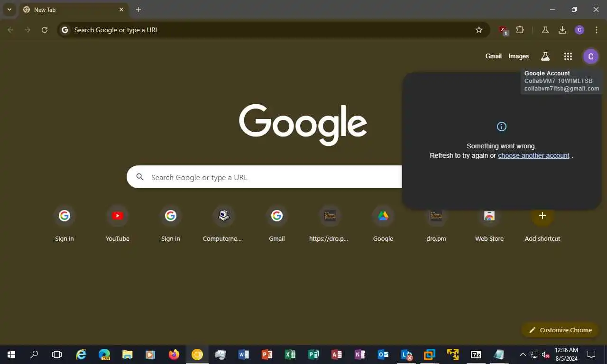Launch Edge Canary from the taskbar
Viewport: 607px width, 364px height.
coord(104,354)
